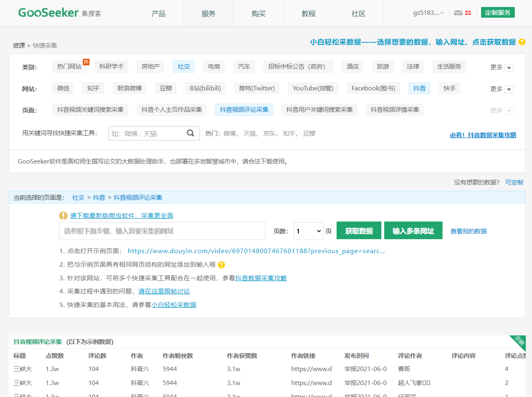The image size is (532, 397).
Task: Open the 请在这里跟帖讨论 link
Action: (x=164, y=291)
